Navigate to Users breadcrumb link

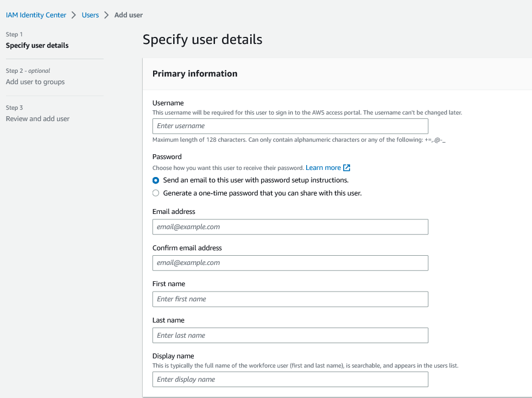(x=90, y=15)
